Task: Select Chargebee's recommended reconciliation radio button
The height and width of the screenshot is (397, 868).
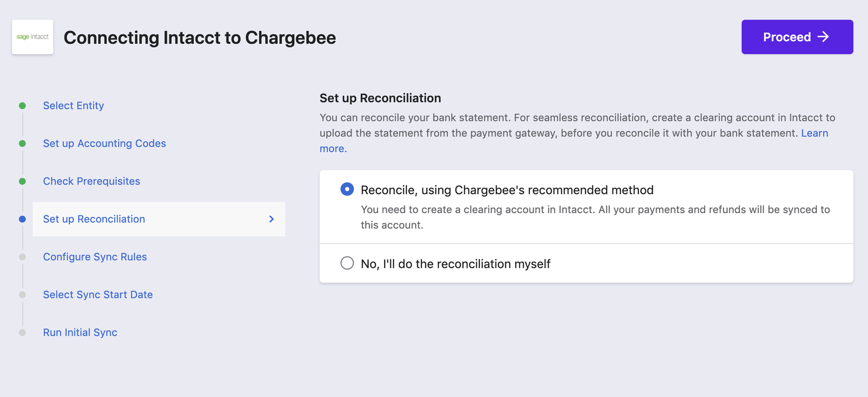Action: [x=347, y=189]
